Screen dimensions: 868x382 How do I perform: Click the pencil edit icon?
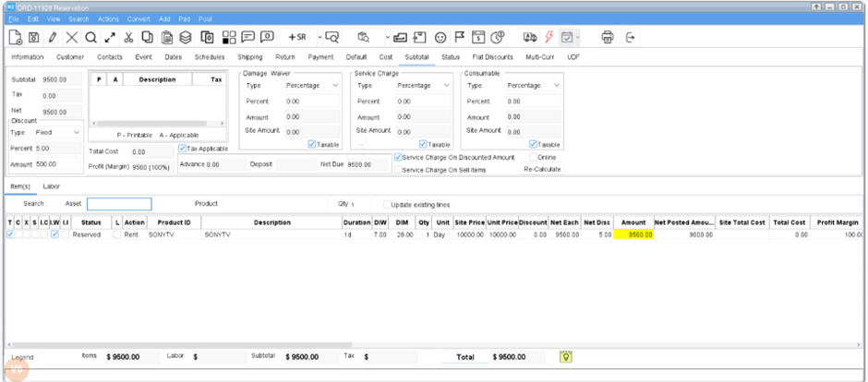53,38
